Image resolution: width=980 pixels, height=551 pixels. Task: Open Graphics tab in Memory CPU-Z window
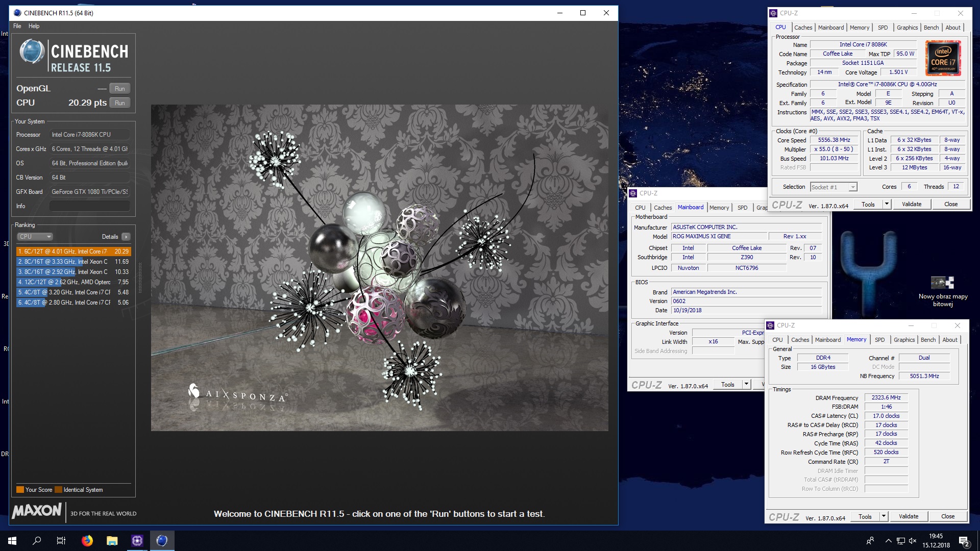[x=904, y=340]
